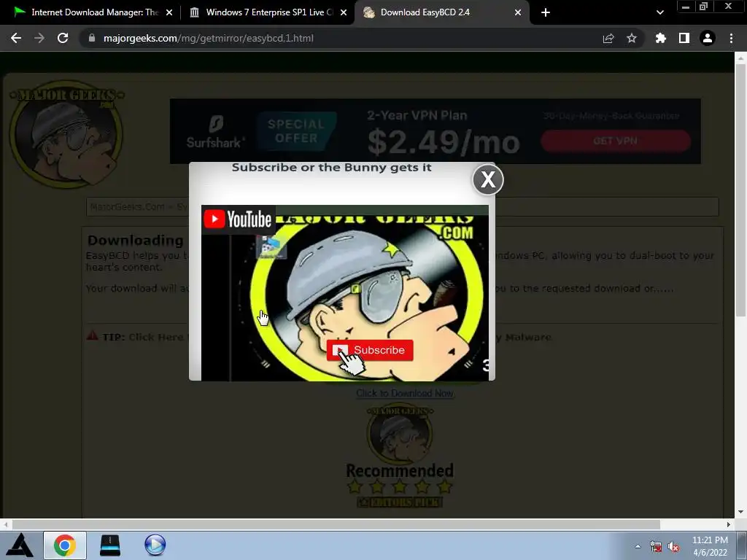747x560 pixels.
Task: Open the media player taskbar icon
Action: coord(155,545)
